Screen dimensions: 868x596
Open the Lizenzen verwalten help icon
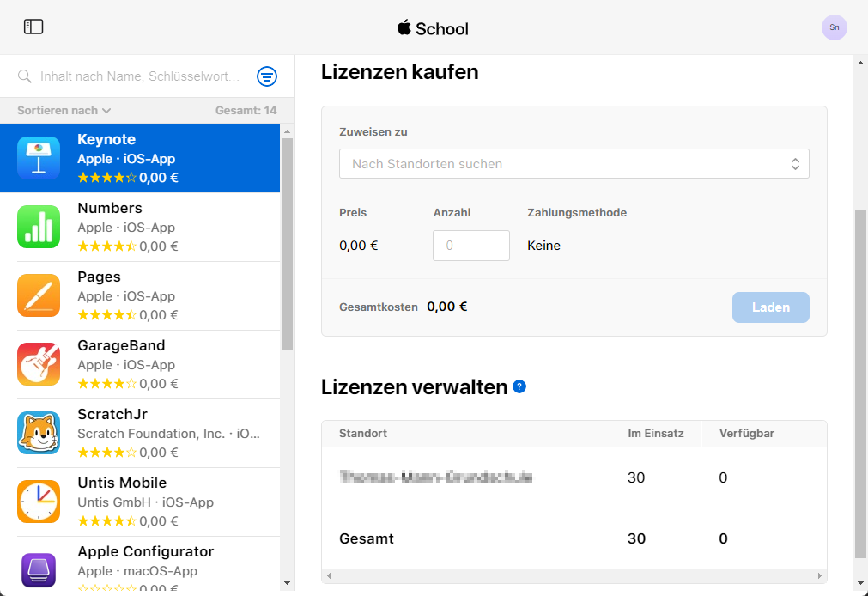pos(519,386)
